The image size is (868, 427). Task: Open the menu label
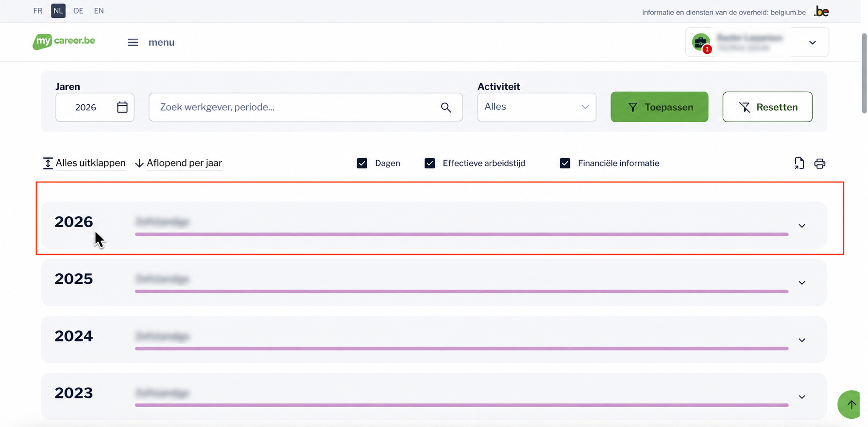coord(161,43)
